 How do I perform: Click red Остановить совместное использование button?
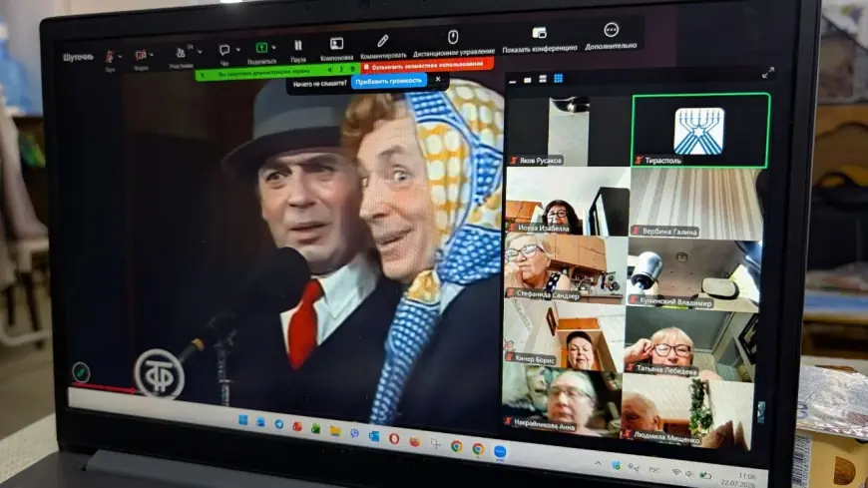click(x=426, y=66)
